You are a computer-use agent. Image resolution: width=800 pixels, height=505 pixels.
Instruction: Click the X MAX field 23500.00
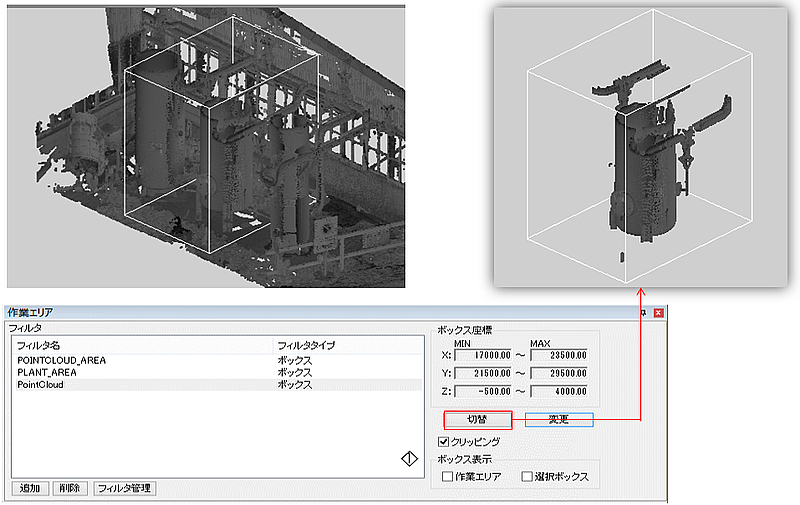(559, 355)
